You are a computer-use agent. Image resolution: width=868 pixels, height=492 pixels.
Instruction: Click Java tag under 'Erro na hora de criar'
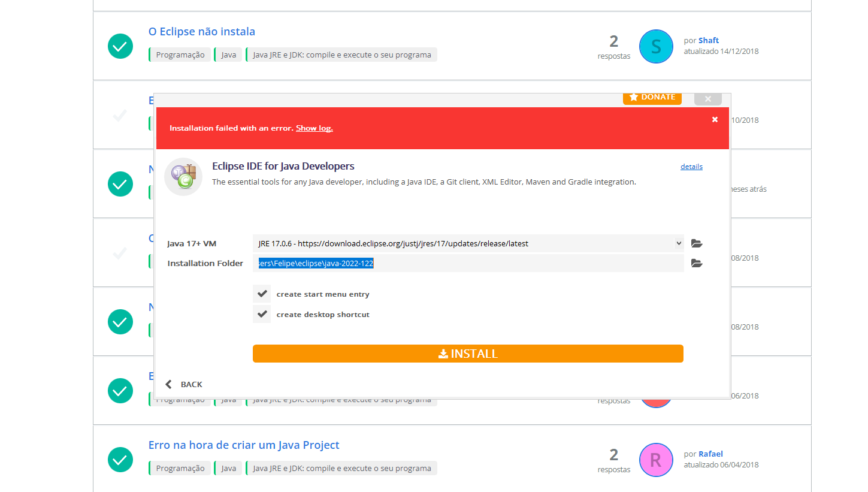click(228, 468)
